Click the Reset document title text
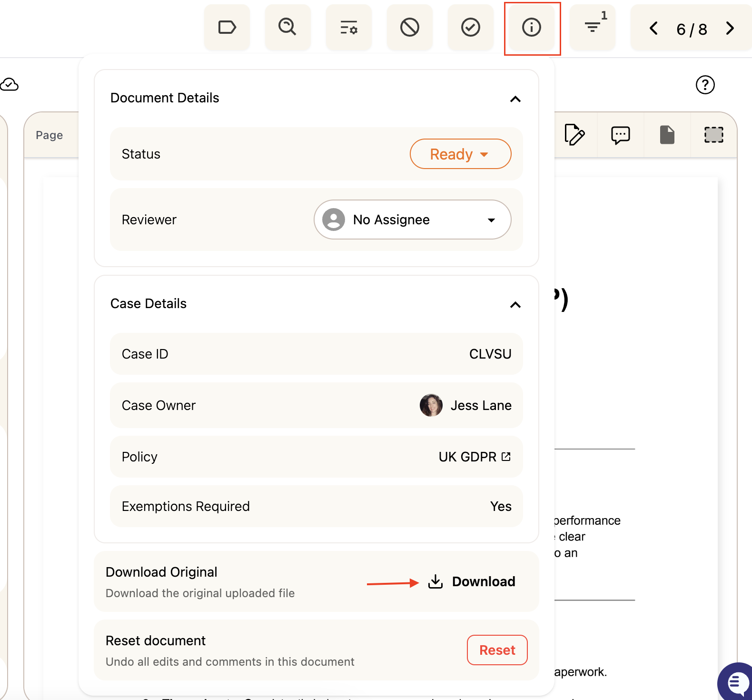The height and width of the screenshot is (700, 752). 156,640
